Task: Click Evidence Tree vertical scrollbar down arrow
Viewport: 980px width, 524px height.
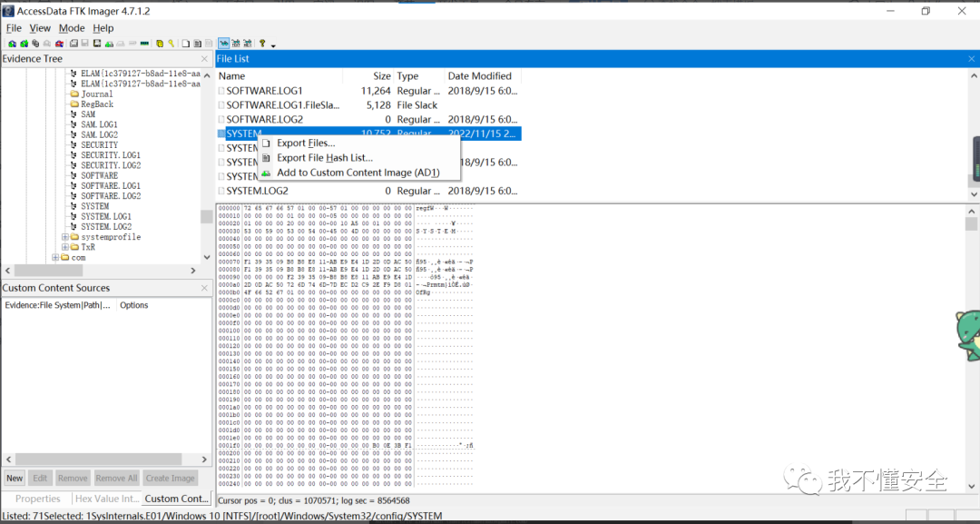Action: [207, 258]
